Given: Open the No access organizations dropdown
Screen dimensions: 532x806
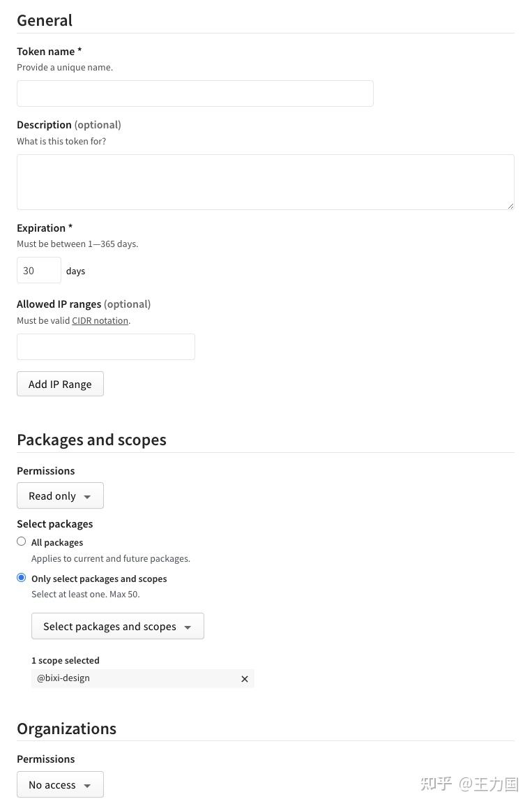Looking at the screenshot, I should click(60, 785).
